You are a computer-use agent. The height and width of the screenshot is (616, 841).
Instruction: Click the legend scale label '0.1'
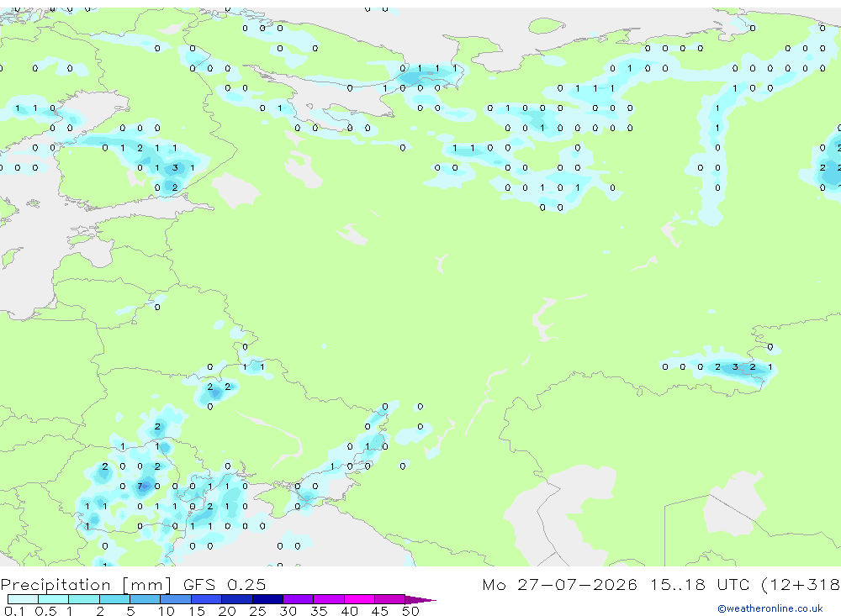[14, 611]
